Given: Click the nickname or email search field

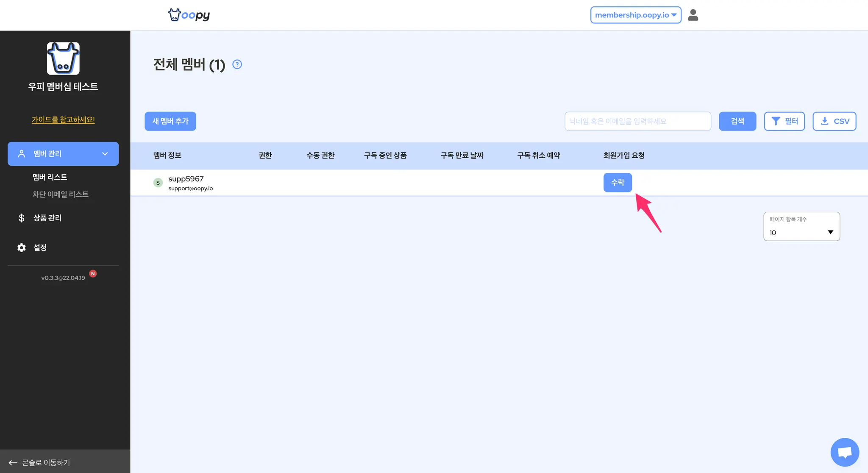Looking at the screenshot, I should coord(637,121).
